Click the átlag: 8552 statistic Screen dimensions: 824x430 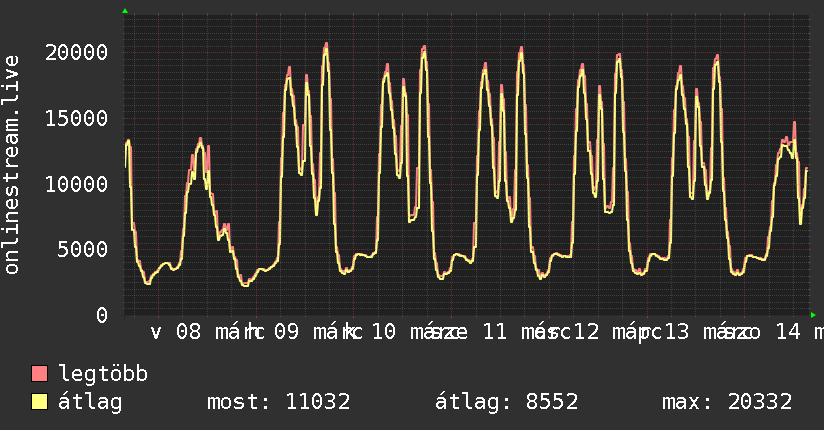point(506,402)
